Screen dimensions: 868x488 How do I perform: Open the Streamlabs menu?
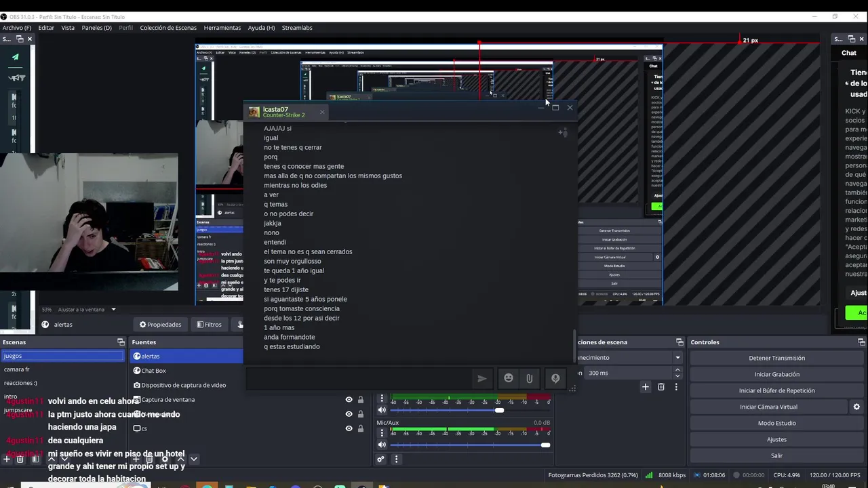pyautogui.click(x=297, y=28)
